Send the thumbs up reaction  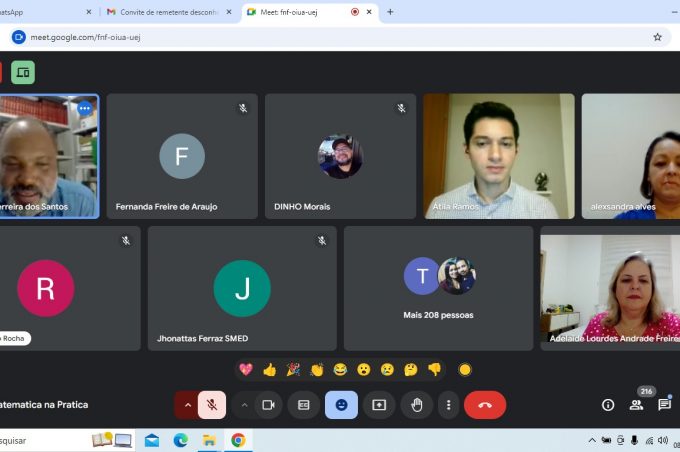(269, 370)
